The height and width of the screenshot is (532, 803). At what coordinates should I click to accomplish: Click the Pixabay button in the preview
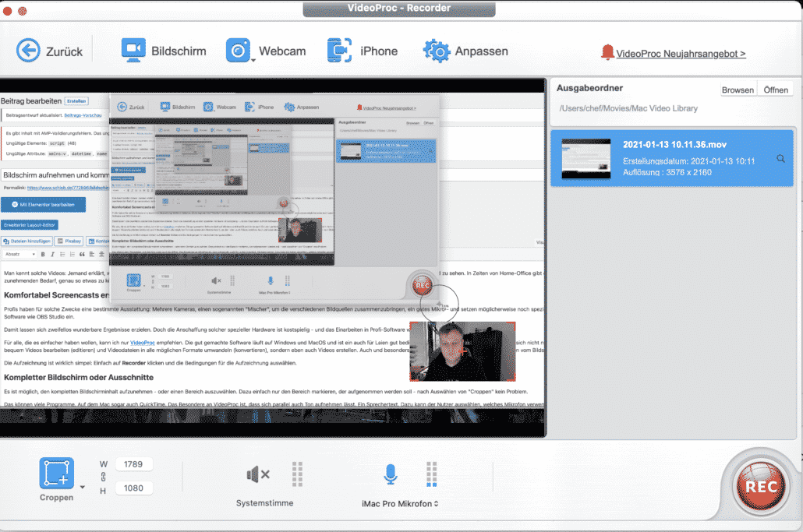click(x=69, y=241)
